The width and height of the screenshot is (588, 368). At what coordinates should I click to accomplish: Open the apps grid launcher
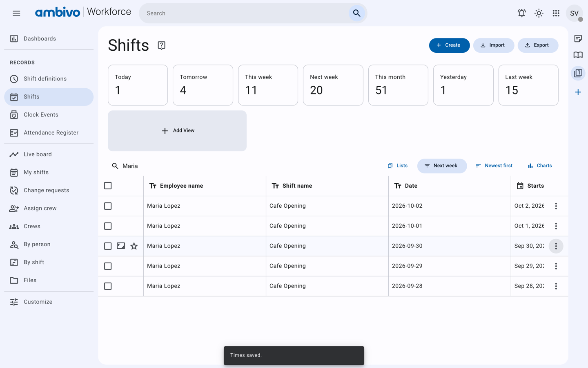(x=556, y=13)
